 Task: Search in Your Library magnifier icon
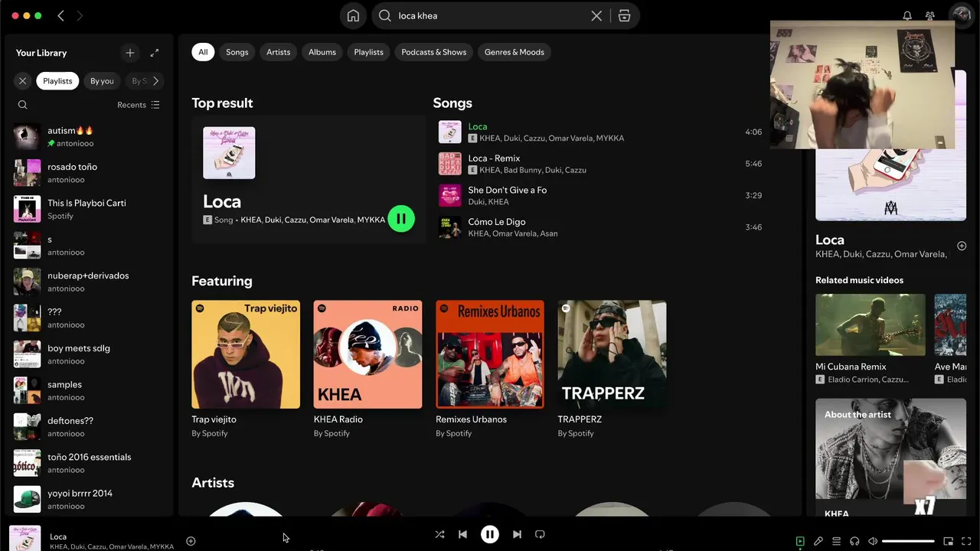tap(22, 105)
